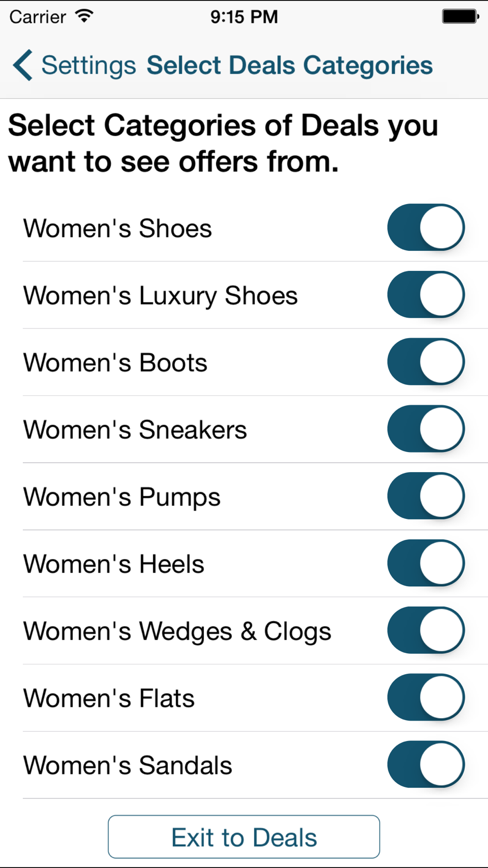
Task: Tap the Women's Wedges & Clogs label
Action: click(177, 631)
